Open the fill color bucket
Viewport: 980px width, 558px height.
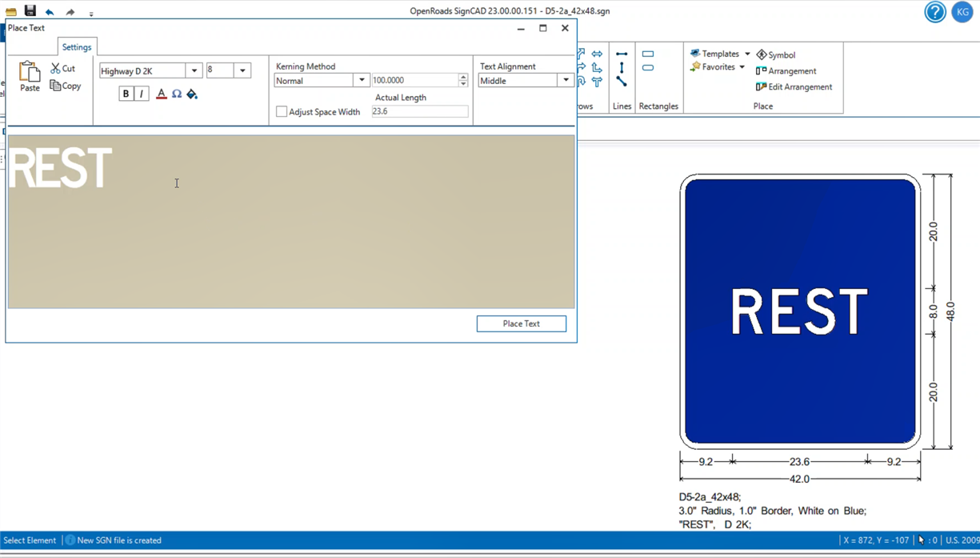[x=192, y=94]
